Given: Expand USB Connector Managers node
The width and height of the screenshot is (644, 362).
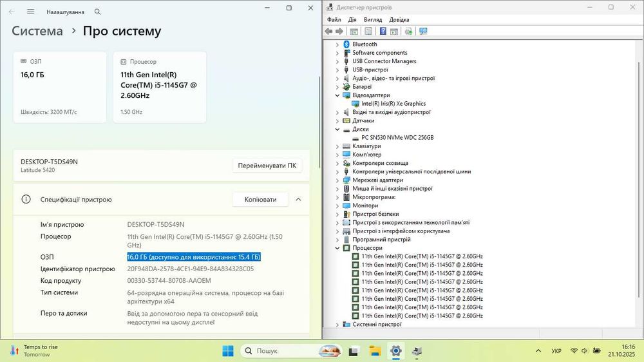Looking at the screenshot, I should pos(337,61).
